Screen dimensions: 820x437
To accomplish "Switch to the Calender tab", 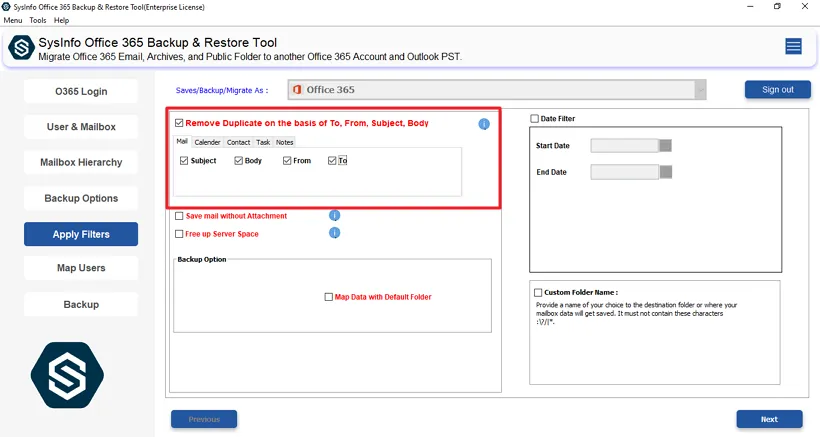I will click(207, 142).
